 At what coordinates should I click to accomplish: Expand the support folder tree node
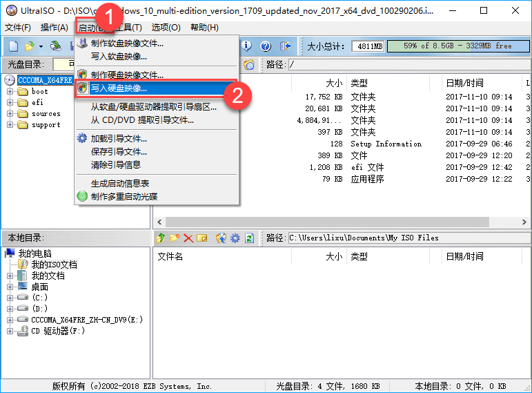(10, 124)
